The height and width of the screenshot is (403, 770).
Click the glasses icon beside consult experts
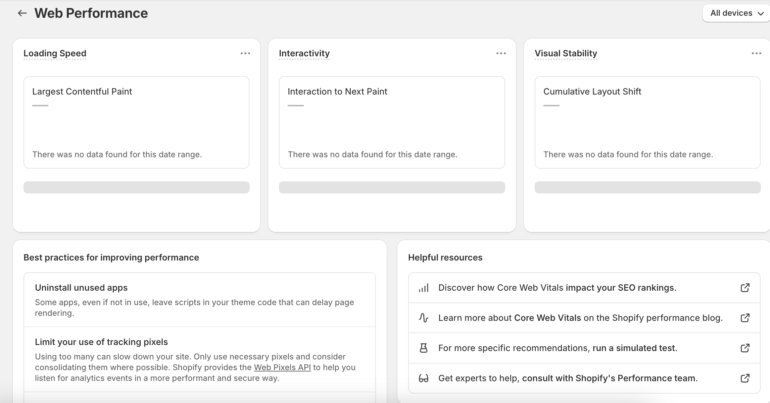click(x=423, y=378)
